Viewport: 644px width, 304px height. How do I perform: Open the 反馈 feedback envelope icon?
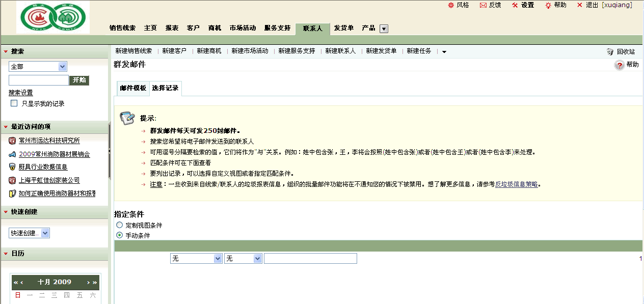pyautogui.click(x=483, y=5)
